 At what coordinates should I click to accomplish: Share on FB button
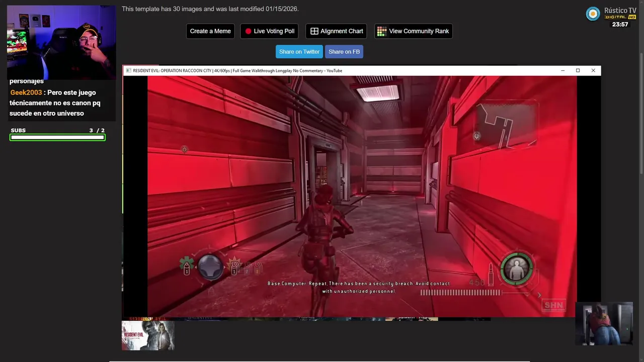(x=344, y=52)
